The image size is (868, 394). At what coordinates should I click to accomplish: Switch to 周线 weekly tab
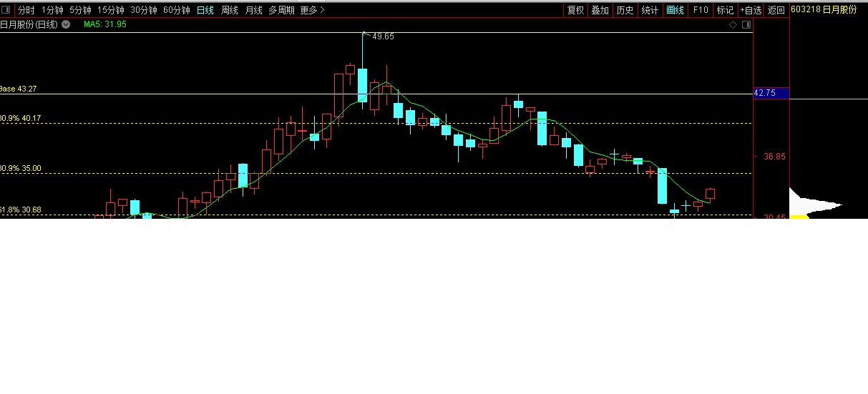tap(230, 10)
